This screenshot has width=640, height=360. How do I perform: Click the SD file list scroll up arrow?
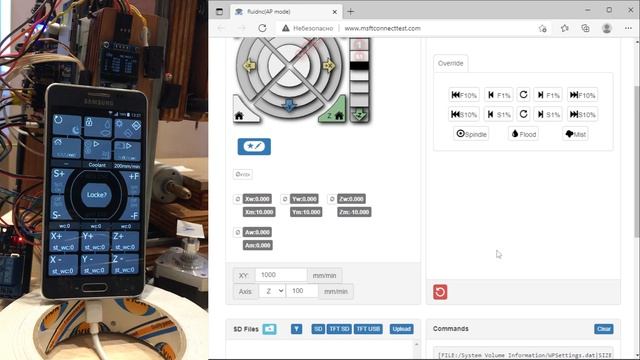416,345
